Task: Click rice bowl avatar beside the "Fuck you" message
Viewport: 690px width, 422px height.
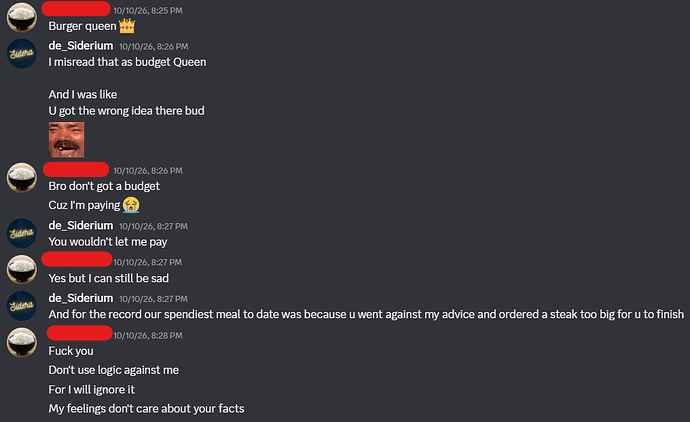Action: click(22, 342)
